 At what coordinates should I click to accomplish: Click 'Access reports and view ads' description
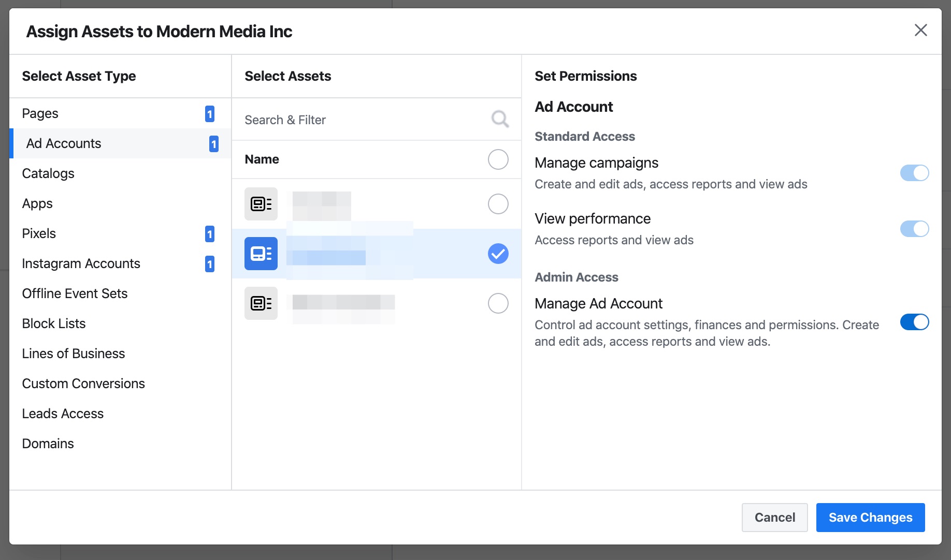(614, 240)
